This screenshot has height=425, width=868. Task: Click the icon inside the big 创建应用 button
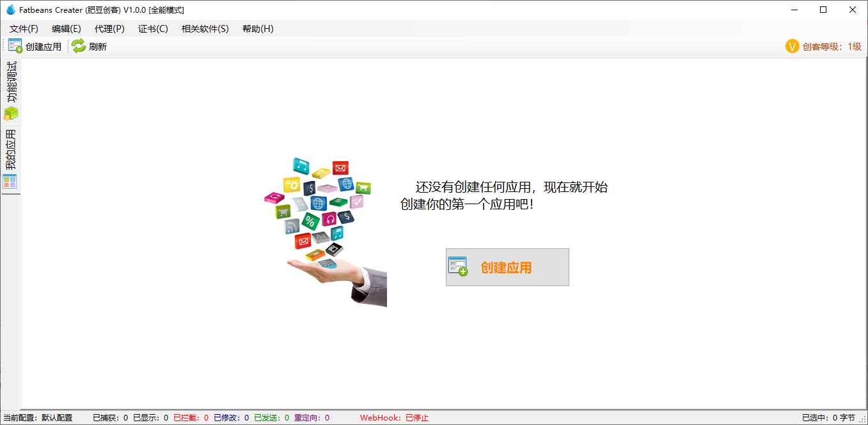click(458, 267)
